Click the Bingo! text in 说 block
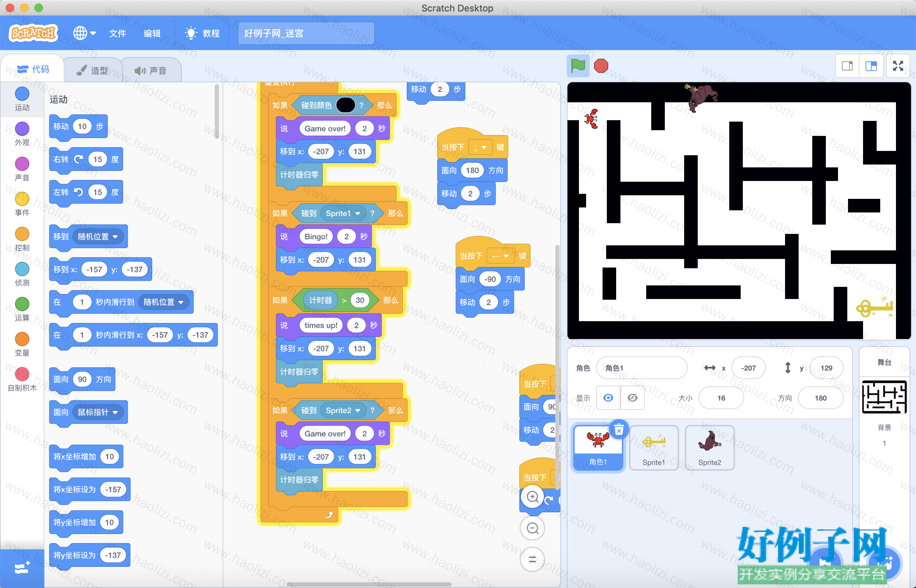The image size is (916, 588). pyautogui.click(x=316, y=237)
